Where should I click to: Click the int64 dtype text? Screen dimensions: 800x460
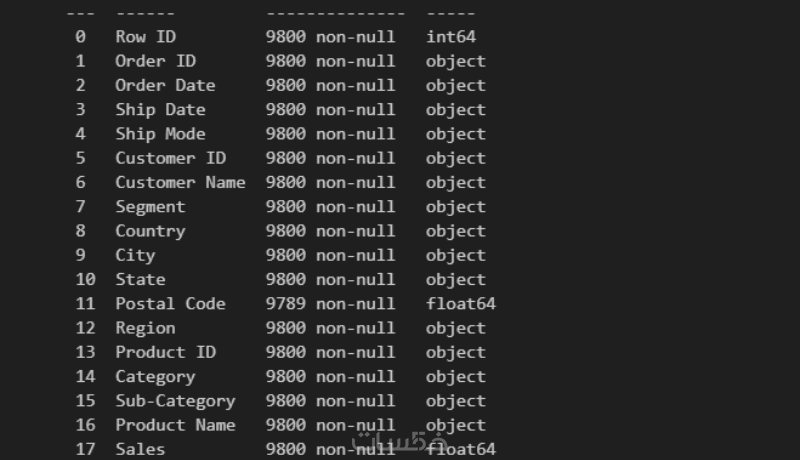tap(450, 37)
